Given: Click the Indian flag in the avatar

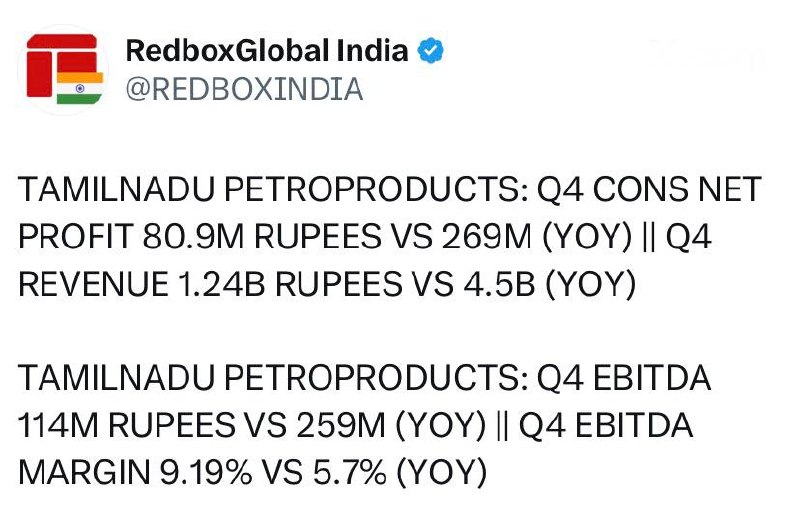Looking at the screenshot, I should coord(80,88).
